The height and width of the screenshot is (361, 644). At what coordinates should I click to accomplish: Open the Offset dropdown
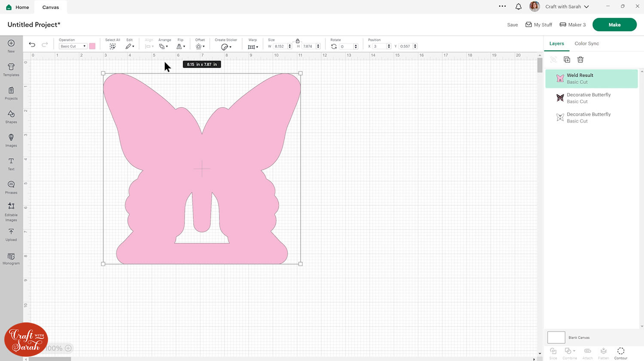[x=200, y=46]
